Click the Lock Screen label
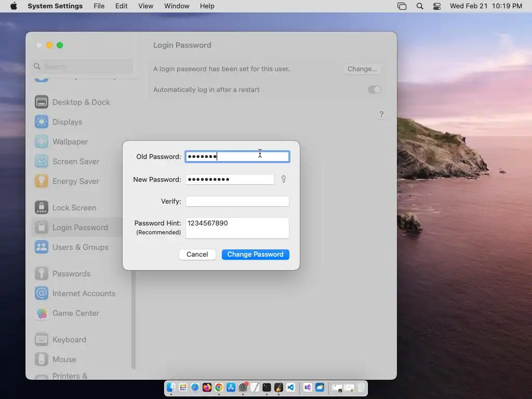532x399 pixels. (74, 208)
